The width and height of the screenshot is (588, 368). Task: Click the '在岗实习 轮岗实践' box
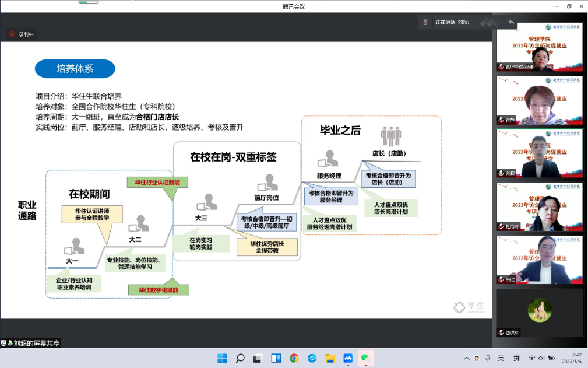click(x=201, y=243)
